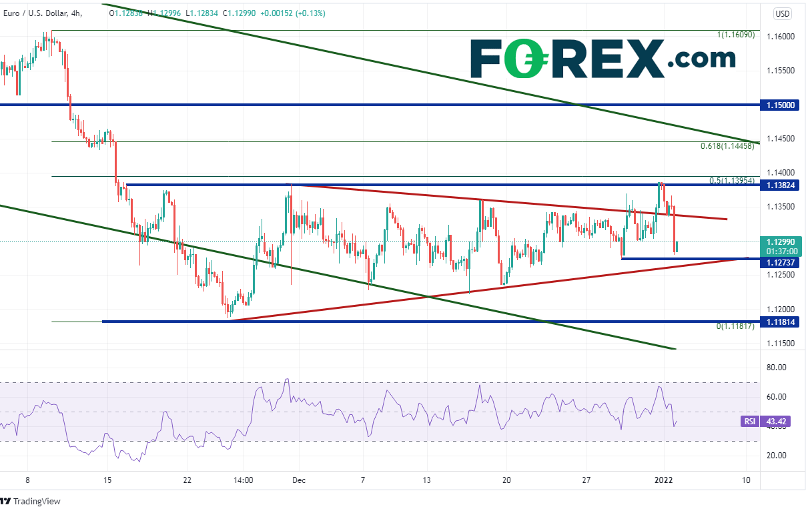812x513 pixels.
Task: Click the 0.618 Fibonacci level label
Action: [x=727, y=146]
